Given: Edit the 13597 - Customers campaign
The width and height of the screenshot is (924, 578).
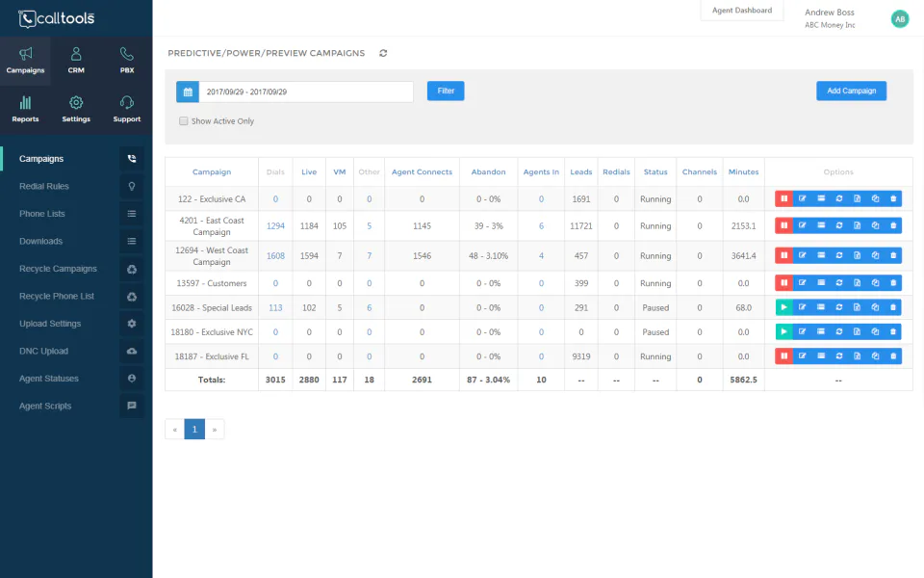Looking at the screenshot, I should pyautogui.click(x=802, y=283).
